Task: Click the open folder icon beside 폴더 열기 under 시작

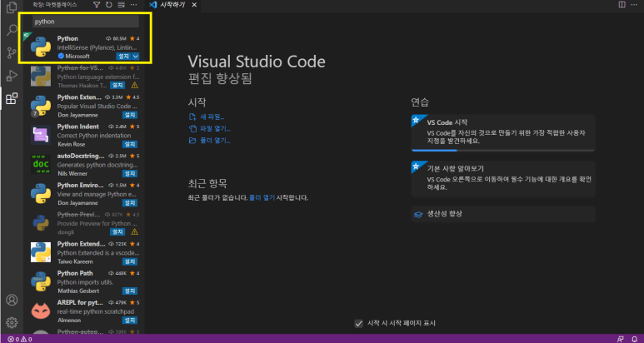Action: pos(192,141)
